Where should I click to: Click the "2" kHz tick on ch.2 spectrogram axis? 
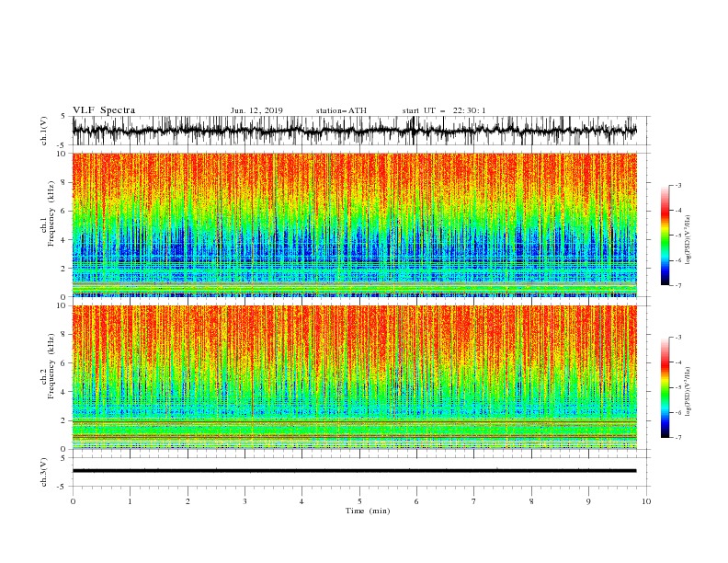tap(63, 420)
